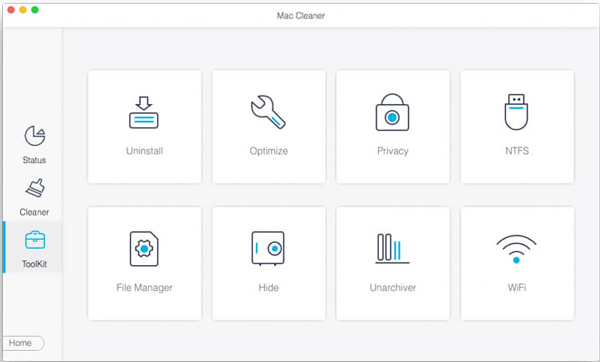Screen dimensions: 600x362
Task: Click the Optimize wrench icon
Action: point(268,112)
